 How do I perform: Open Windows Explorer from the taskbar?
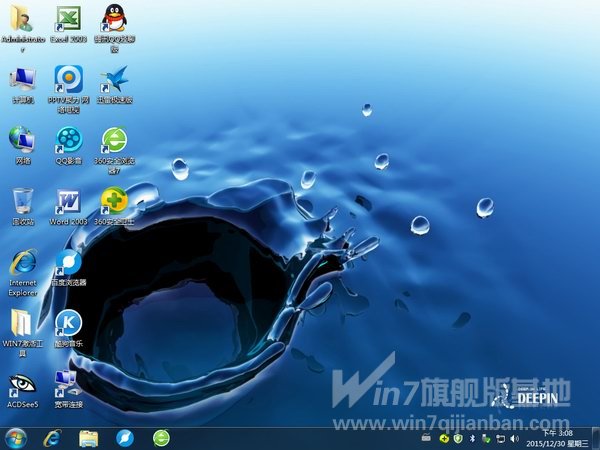tap(88, 437)
